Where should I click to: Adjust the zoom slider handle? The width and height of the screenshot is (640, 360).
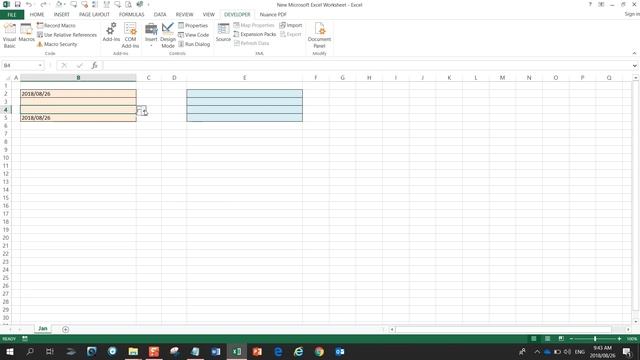pyautogui.click(x=595, y=338)
